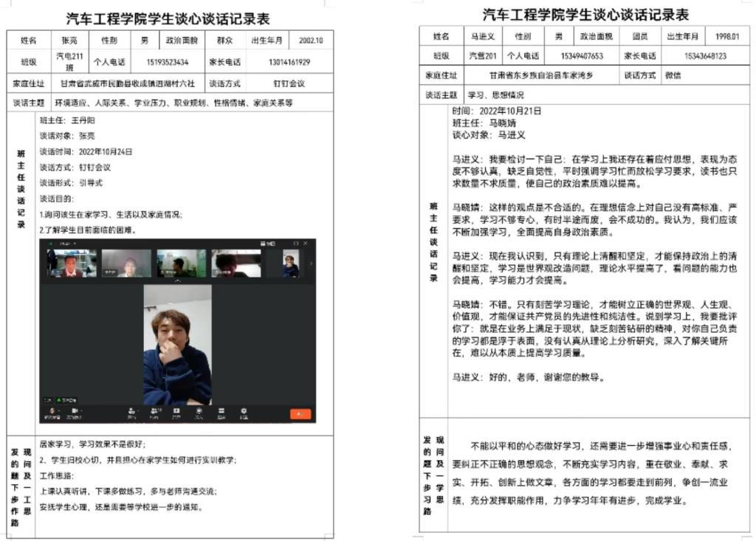Click the main speaker video in the meeting window
The height and width of the screenshot is (541, 756).
(x=177, y=345)
